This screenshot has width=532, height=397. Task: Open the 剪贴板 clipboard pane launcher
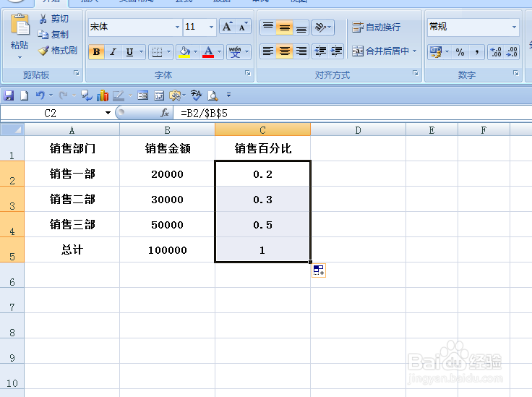77,73
